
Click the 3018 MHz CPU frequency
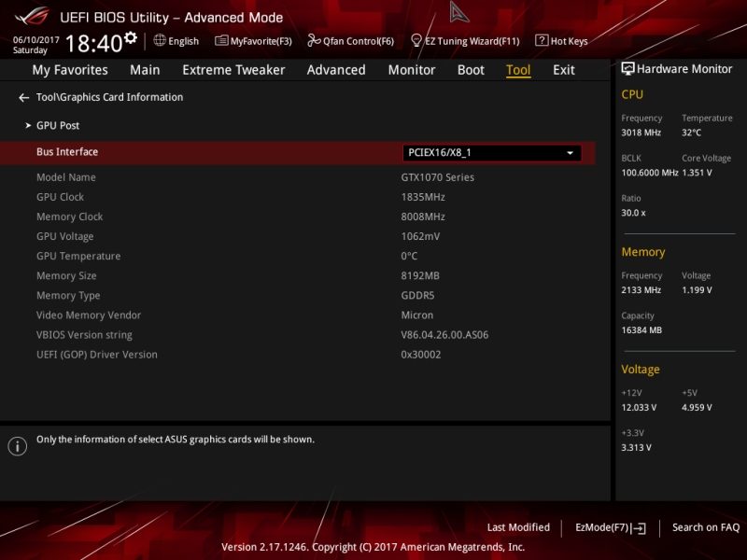641,133
